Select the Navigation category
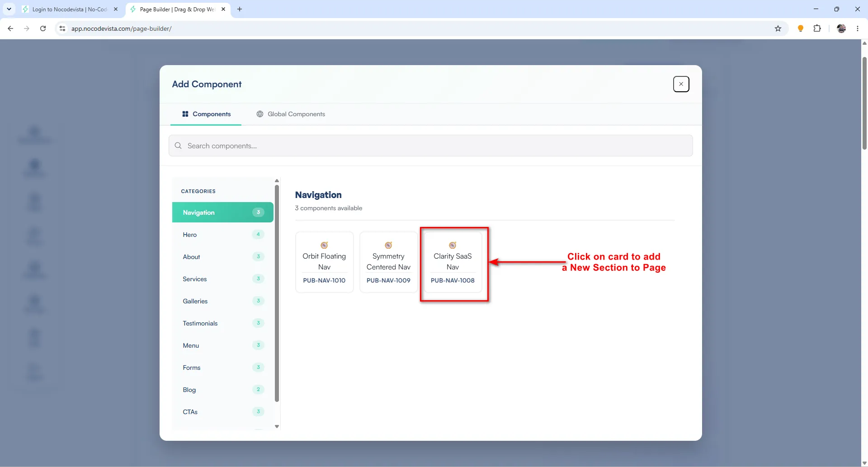The height and width of the screenshot is (467, 868). (222, 212)
